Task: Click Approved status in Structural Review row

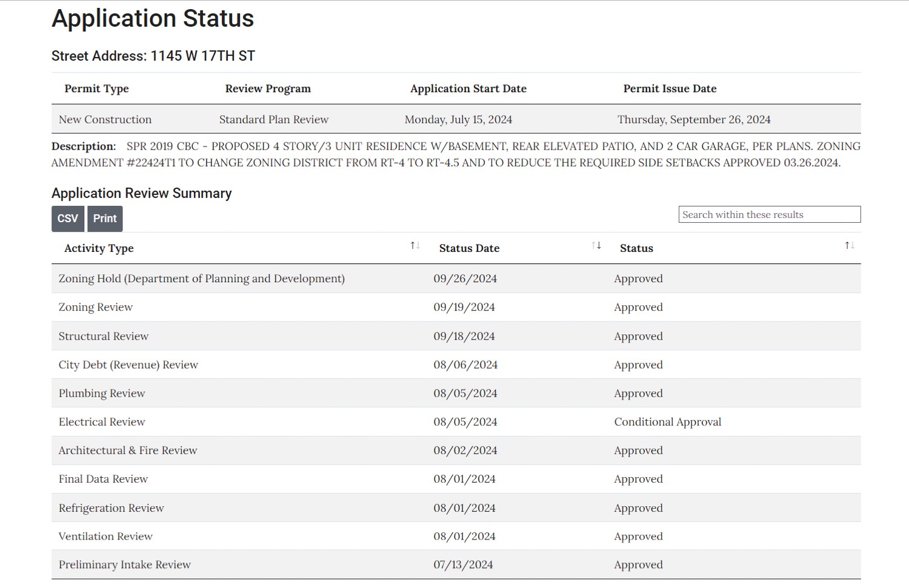Action: (x=639, y=336)
